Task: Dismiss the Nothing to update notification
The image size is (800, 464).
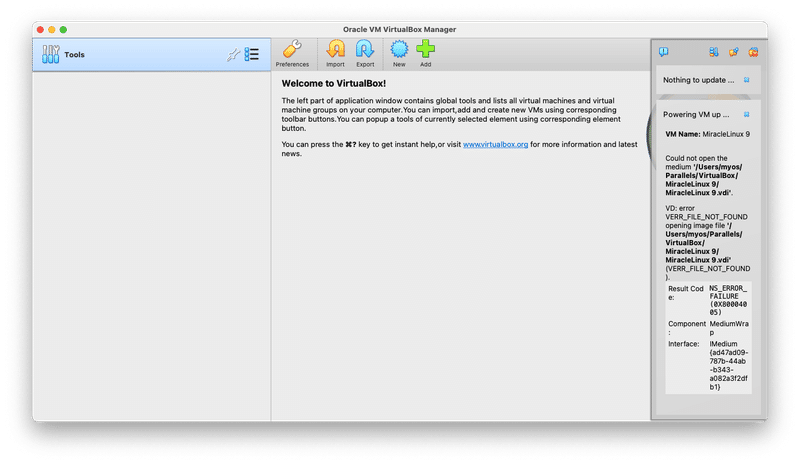Action: pos(746,80)
